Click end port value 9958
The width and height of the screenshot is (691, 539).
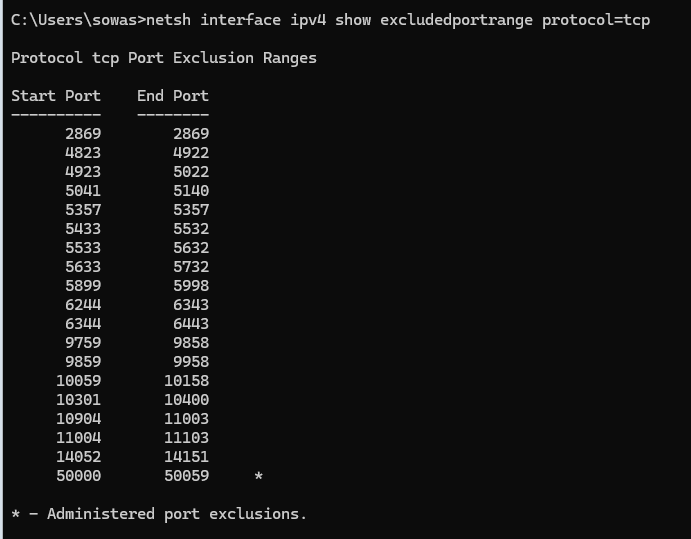(191, 362)
